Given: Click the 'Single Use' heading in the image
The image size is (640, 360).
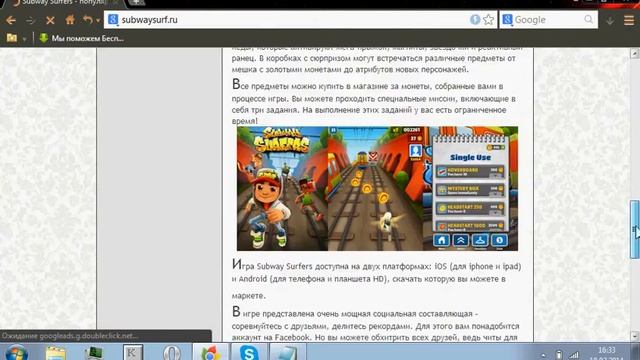Looking at the screenshot, I should pos(470,158).
